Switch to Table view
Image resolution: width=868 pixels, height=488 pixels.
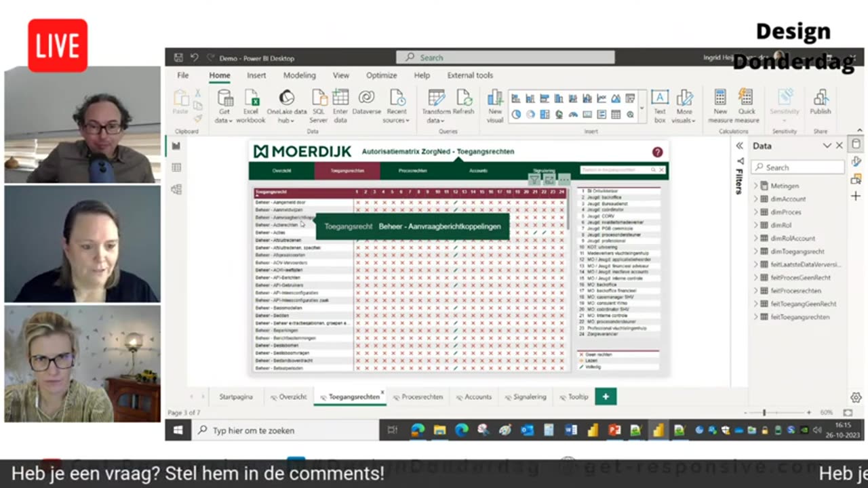click(x=176, y=167)
